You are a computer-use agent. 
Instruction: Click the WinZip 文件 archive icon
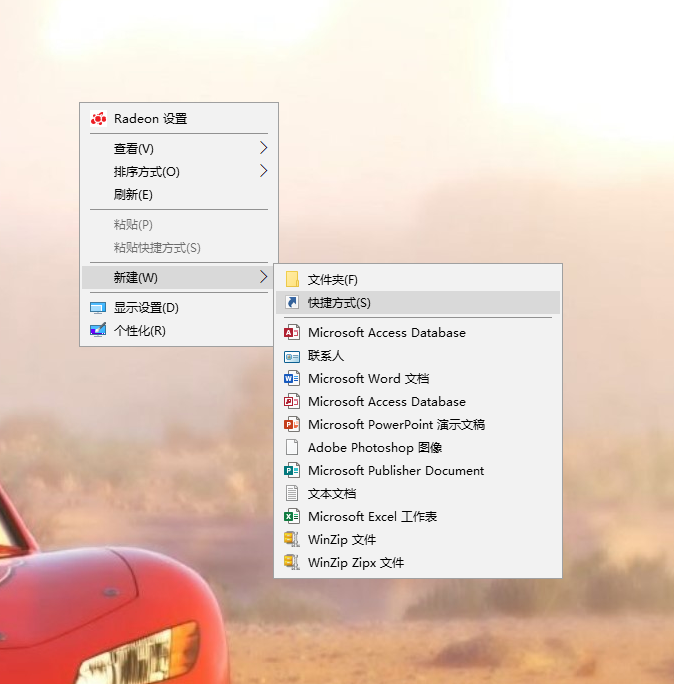coord(292,539)
